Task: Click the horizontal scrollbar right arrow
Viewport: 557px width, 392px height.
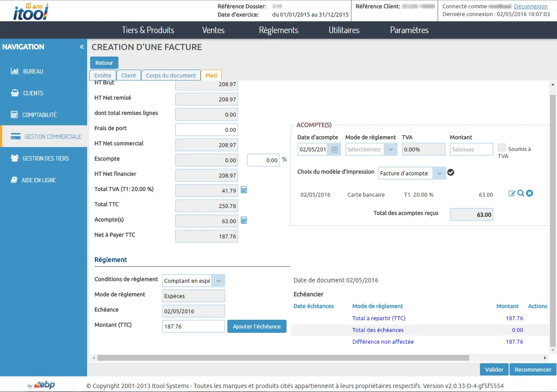Action: tap(545, 358)
